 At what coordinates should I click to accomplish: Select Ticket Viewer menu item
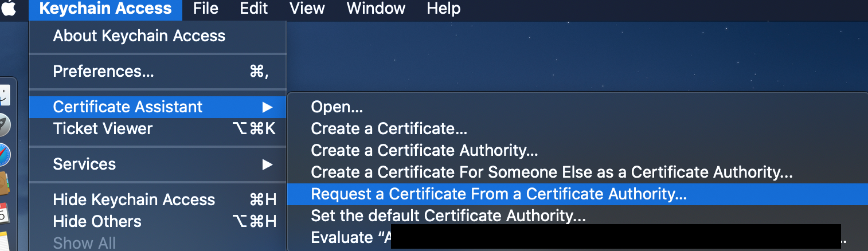tap(158, 128)
